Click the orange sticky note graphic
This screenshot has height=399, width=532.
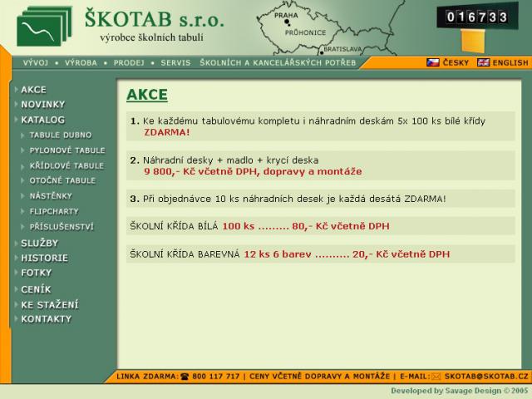click(473, 42)
